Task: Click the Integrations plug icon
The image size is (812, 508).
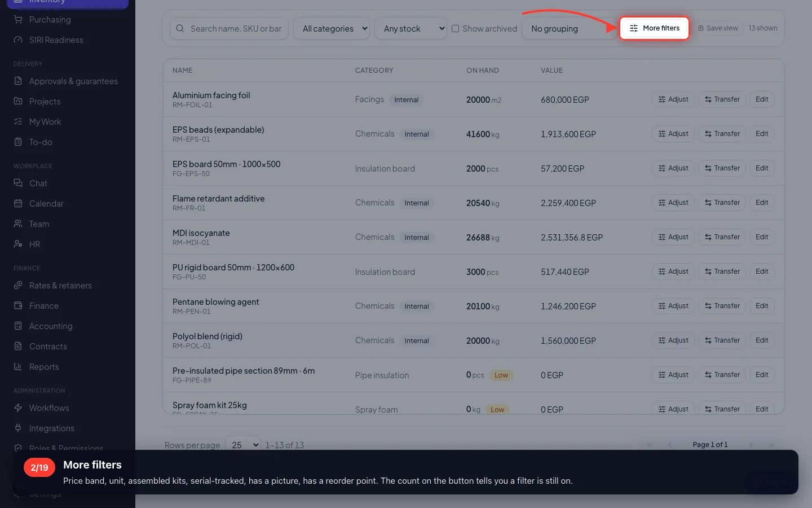Action: coord(18,428)
